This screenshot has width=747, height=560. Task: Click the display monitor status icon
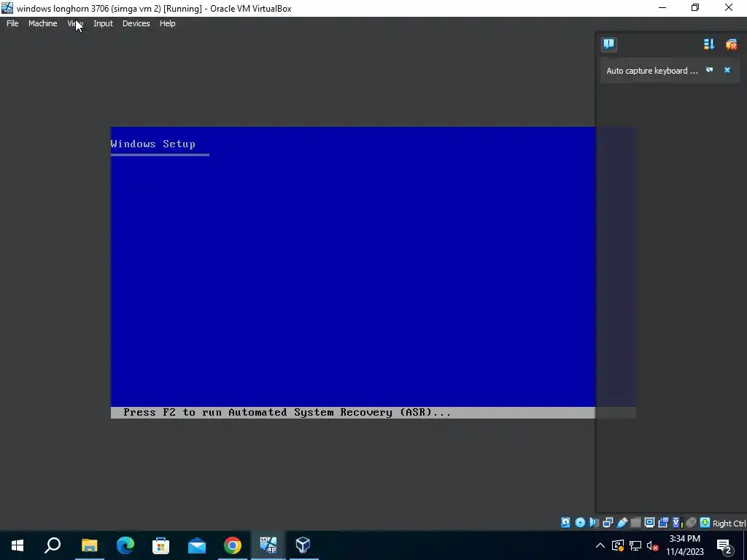pyautogui.click(x=649, y=523)
